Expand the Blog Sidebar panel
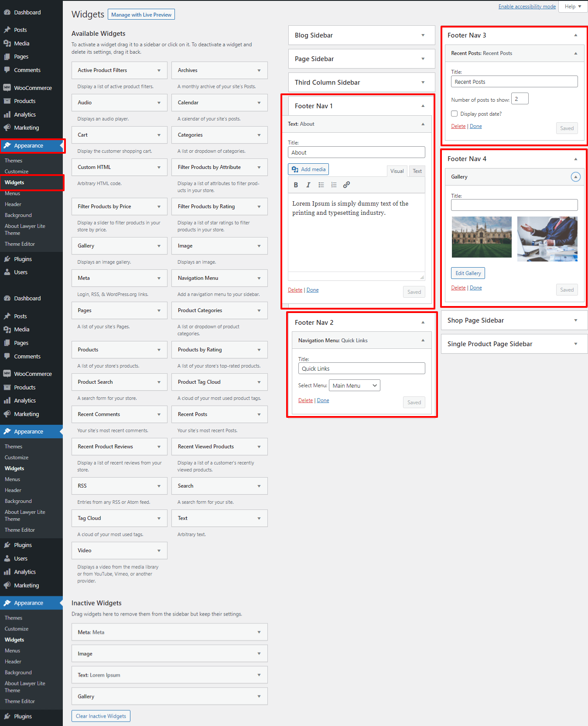Viewport: 588px width, 726px height. coord(423,35)
